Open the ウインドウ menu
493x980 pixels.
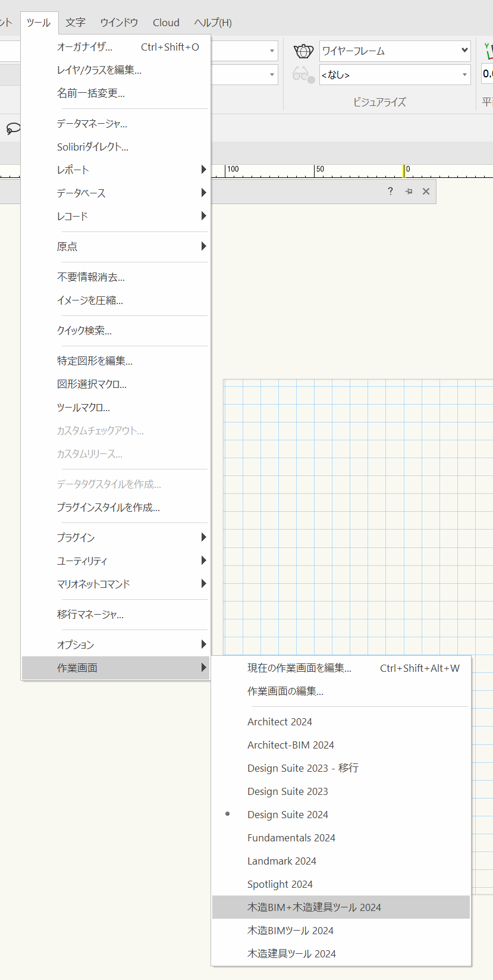click(x=119, y=23)
